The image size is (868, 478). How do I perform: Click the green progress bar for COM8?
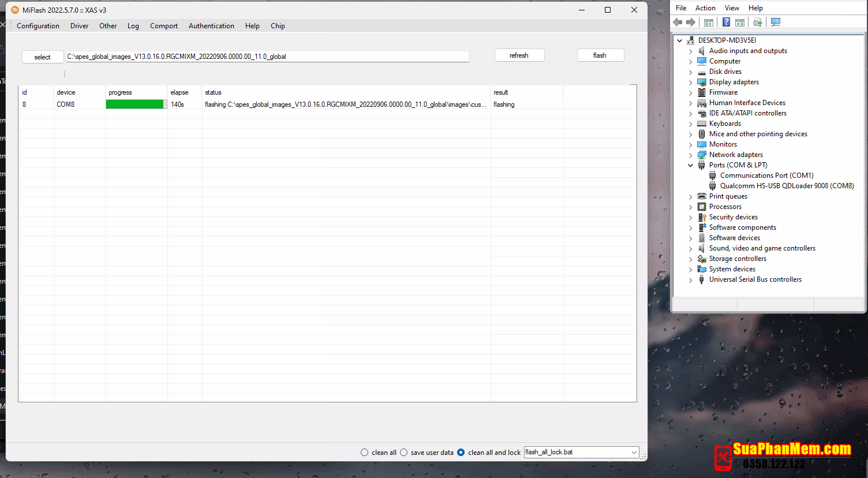pyautogui.click(x=135, y=104)
